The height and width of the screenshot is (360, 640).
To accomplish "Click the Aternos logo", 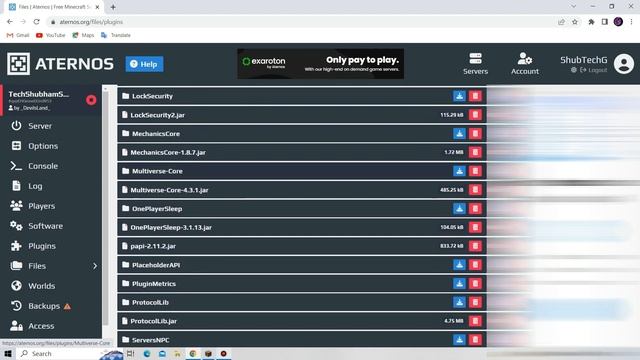I will 60,64.
